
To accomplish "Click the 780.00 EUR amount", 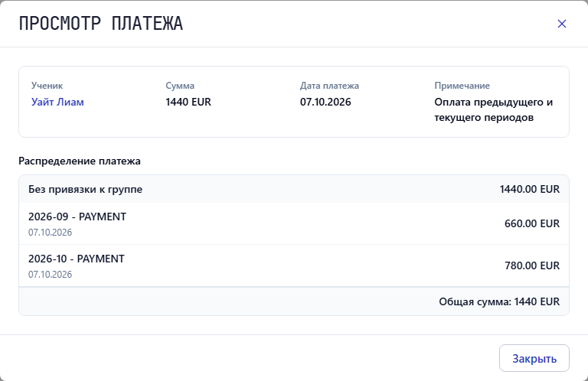I will pos(532,265).
